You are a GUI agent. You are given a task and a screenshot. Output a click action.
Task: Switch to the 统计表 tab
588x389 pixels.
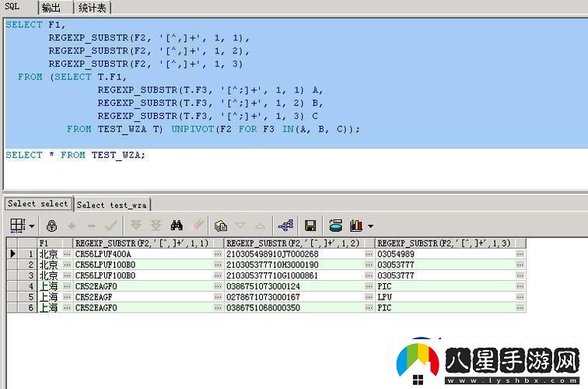coord(93,8)
